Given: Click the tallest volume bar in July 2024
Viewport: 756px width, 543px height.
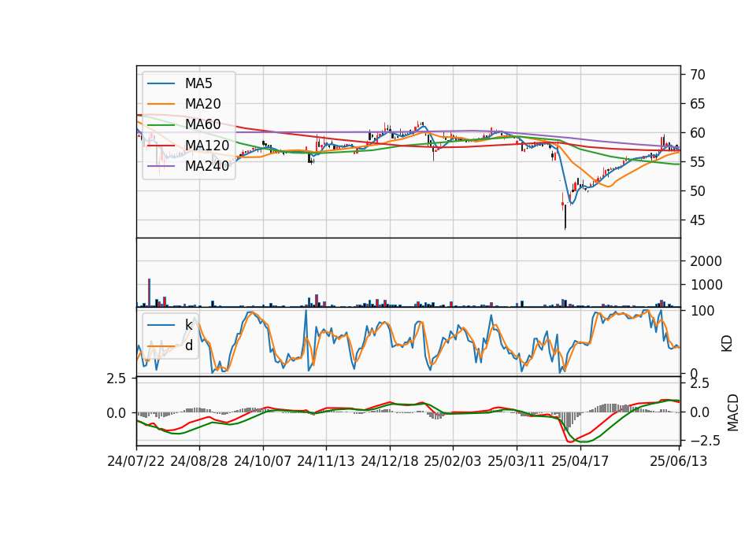Looking at the screenshot, I should tap(150, 293).
